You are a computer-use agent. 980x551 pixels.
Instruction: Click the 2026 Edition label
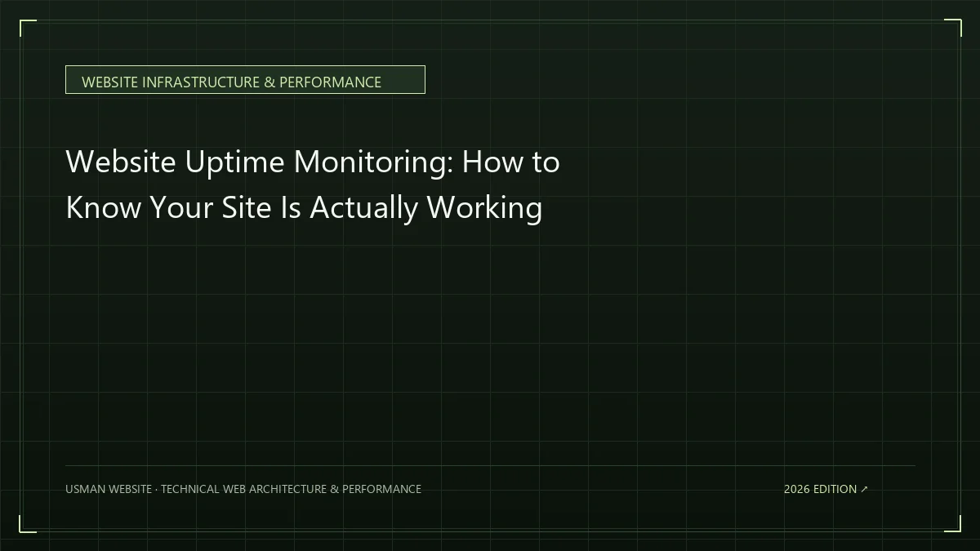820,489
